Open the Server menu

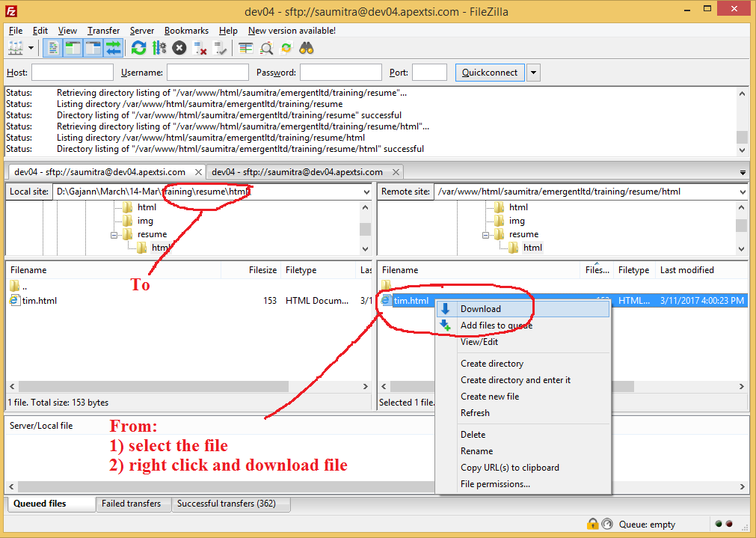tap(142, 31)
